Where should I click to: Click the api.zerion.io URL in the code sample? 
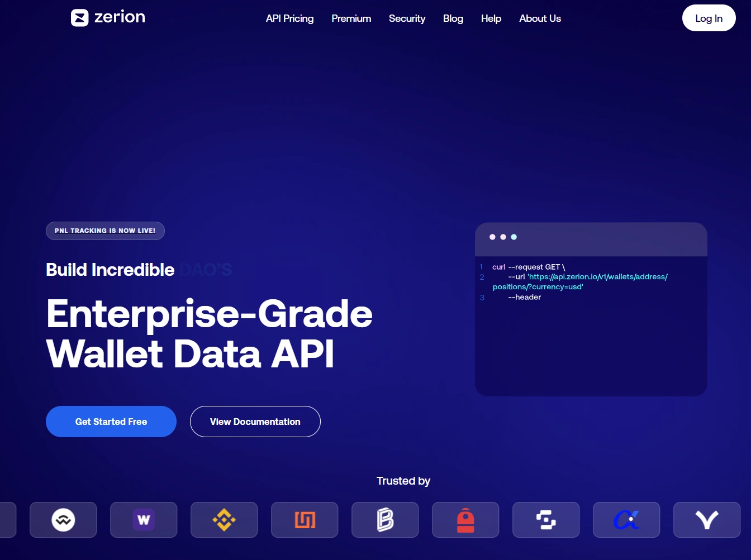(x=580, y=282)
